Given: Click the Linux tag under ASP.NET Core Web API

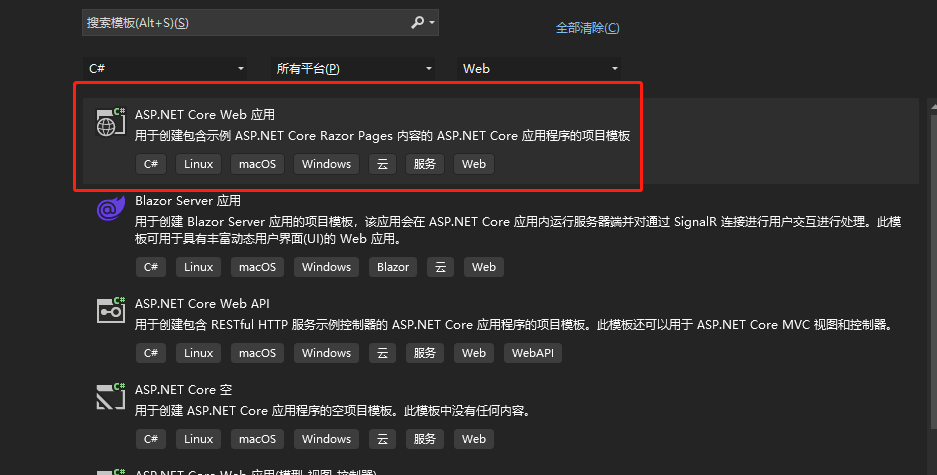Looking at the screenshot, I should 198,353.
